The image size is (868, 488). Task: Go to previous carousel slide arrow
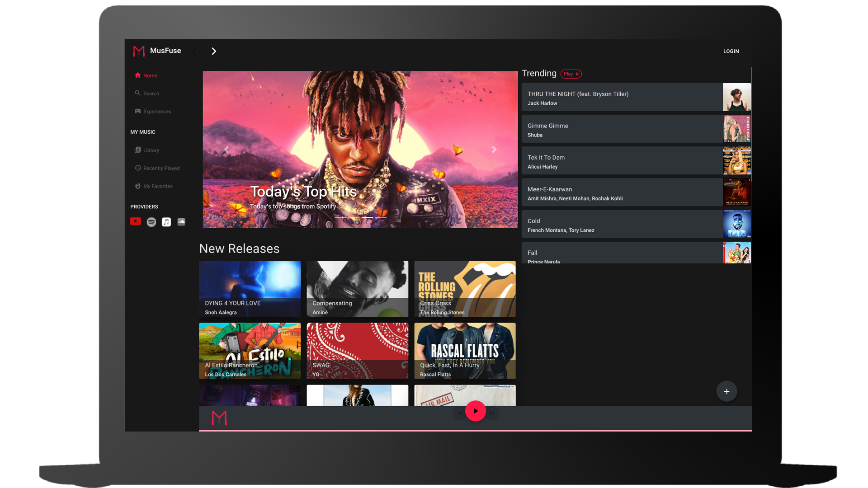226,150
